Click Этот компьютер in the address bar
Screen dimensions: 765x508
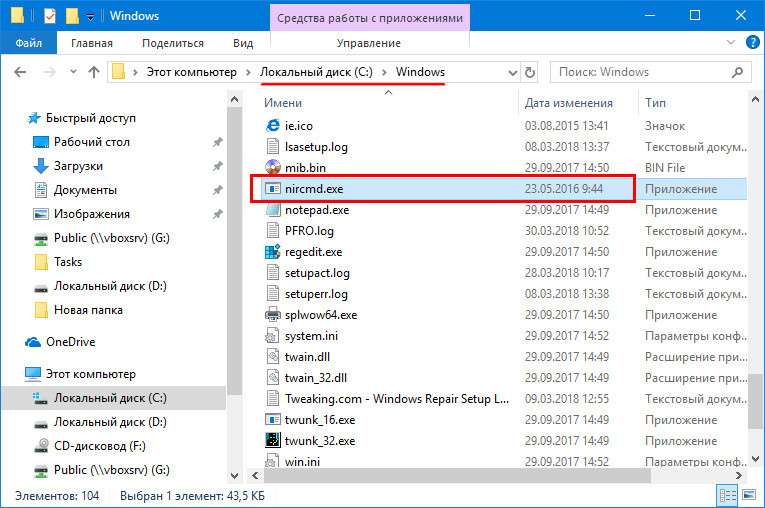tap(192, 72)
